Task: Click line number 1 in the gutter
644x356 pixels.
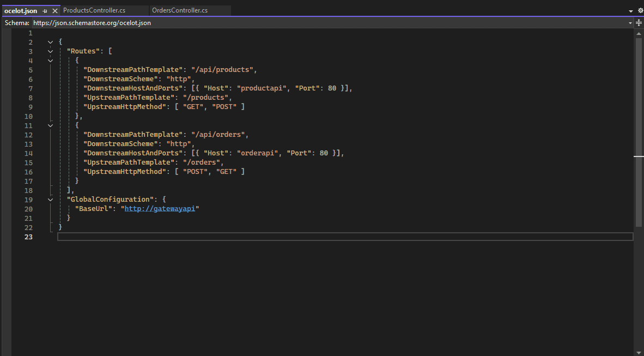Action: (31, 33)
